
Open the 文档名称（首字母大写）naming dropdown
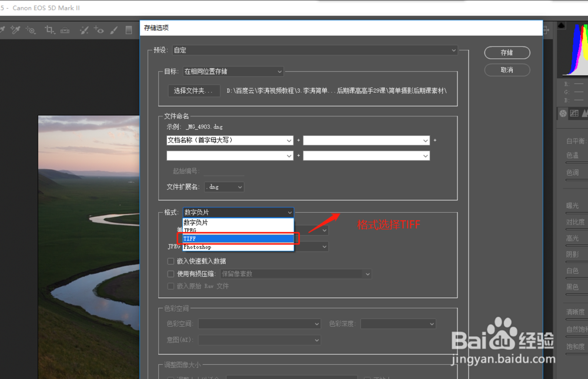230,140
